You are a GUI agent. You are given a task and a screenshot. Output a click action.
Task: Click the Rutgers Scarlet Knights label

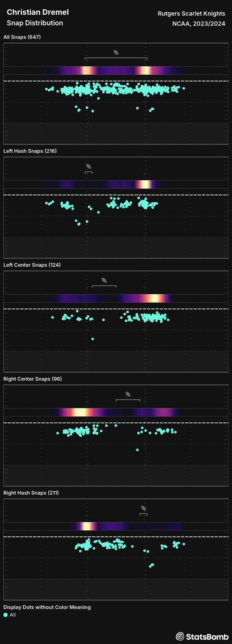(191, 14)
